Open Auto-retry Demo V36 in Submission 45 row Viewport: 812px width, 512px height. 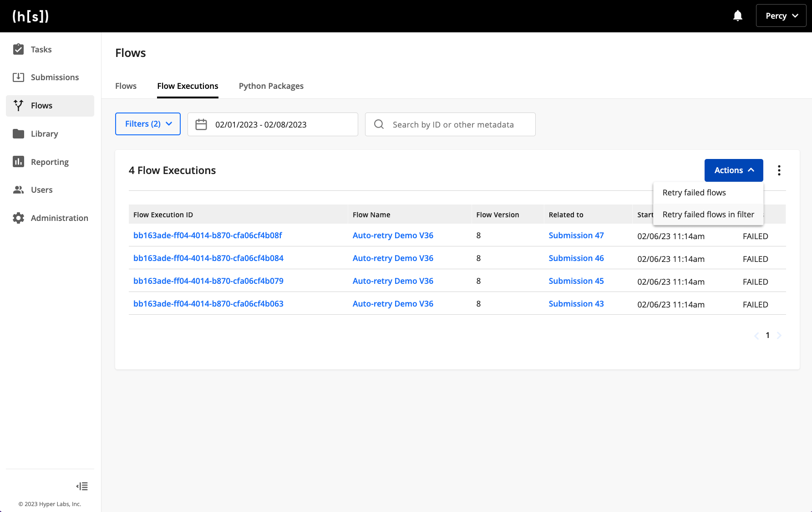[x=393, y=281]
